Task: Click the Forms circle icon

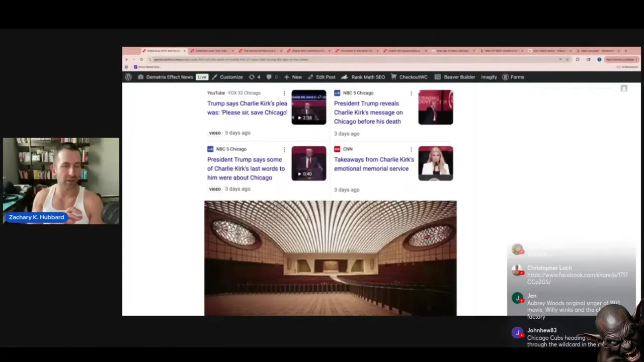Action: tap(505, 77)
